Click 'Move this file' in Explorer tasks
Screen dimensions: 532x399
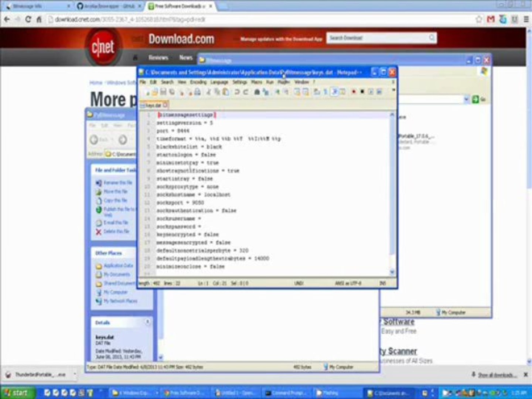coord(115,191)
